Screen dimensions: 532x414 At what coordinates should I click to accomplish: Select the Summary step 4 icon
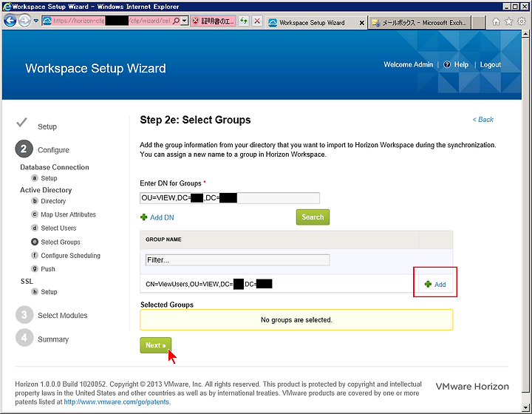pos(24,338)
